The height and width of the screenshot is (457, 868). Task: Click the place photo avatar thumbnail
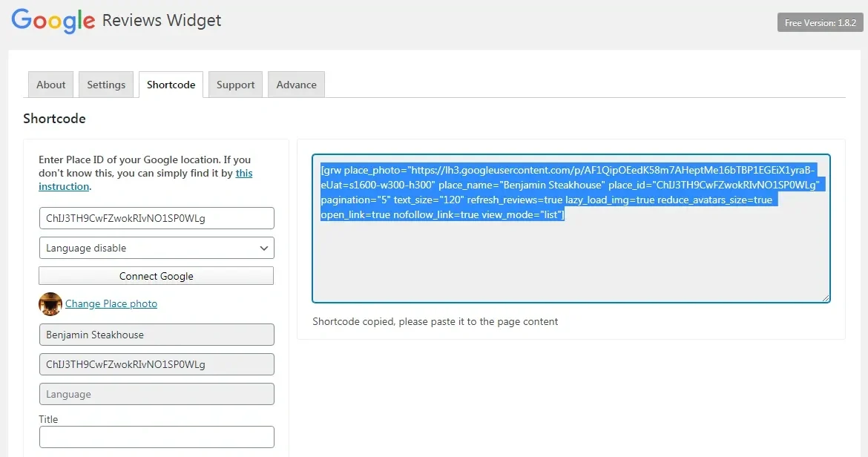coord(50,303)
